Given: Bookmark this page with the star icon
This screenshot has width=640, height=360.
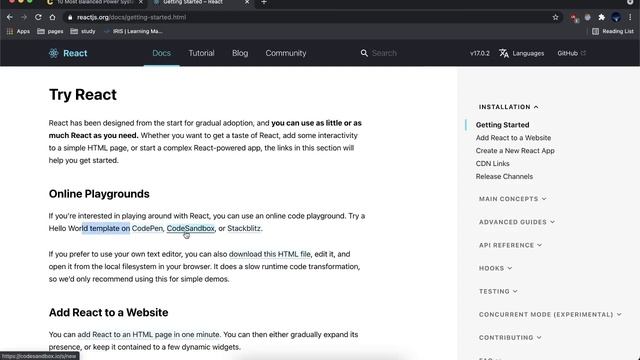Looking at the screenshot, I should point(555,17).
